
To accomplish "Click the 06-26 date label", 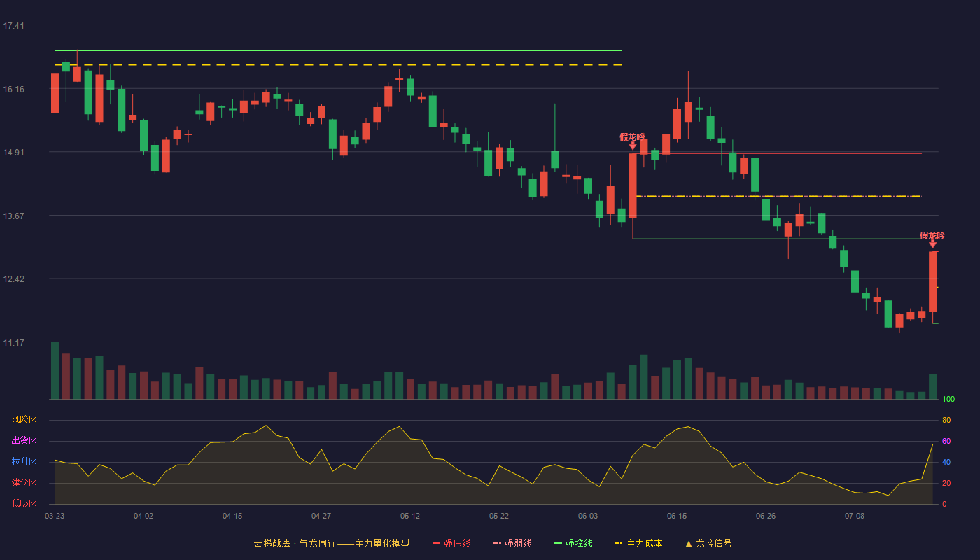I will click(766, 516).
